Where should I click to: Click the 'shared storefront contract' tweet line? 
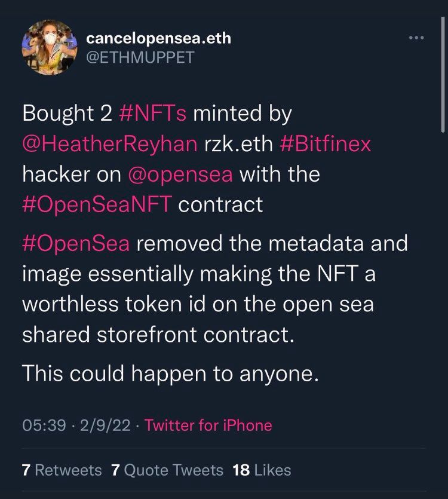click(x=158, y=335)
